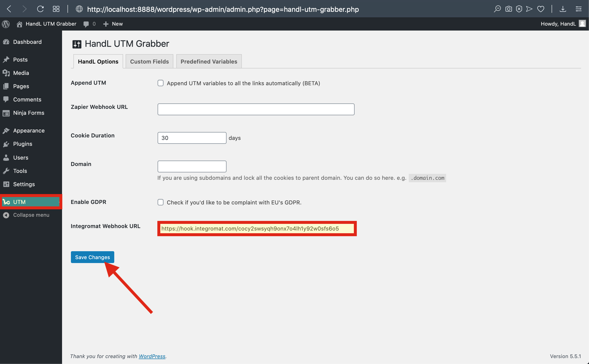Click the Save Changes button
The width and height of the screenshot is (589, 364).
point(92,257)
